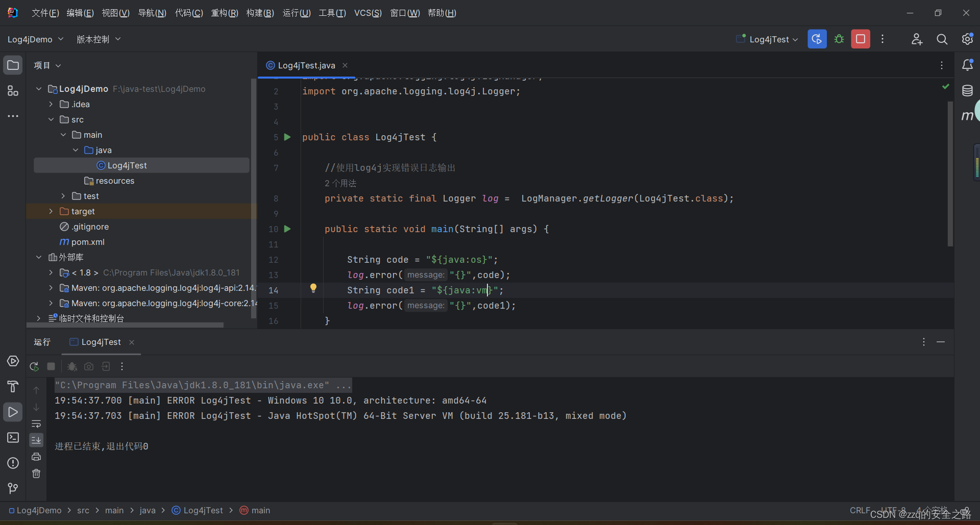Rerun Log4jTest in the Run panel toolbar
This screenshot has height=525, width=980.
34,366
